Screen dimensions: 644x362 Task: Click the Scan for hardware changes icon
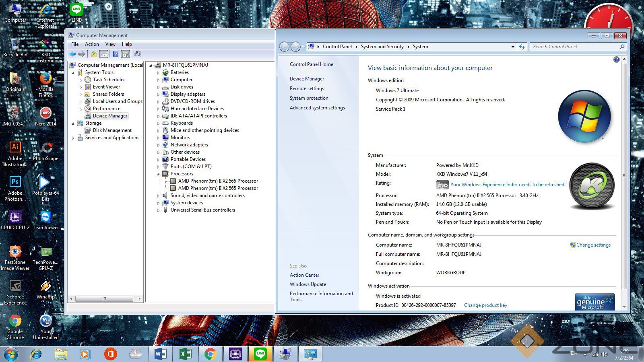pyautogui.click(x=138, y=54)
